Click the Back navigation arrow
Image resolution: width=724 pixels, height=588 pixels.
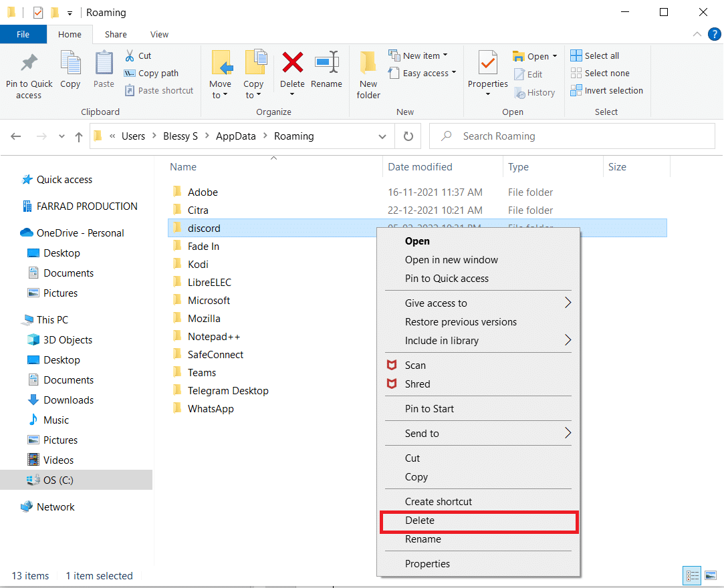click(x=15, y=136)
